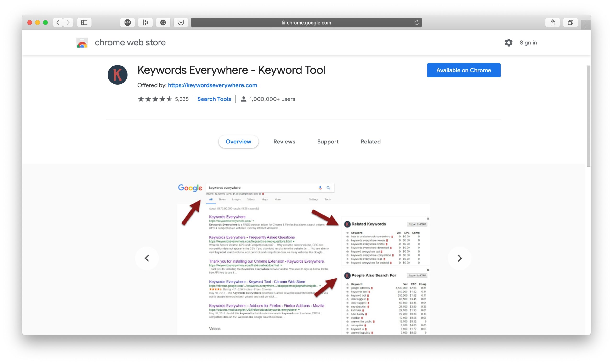This screenshot has height=364, width=613.
Task: Click the page vertical scrollbar
Action: pyautogui.click(x=588, y=116)
